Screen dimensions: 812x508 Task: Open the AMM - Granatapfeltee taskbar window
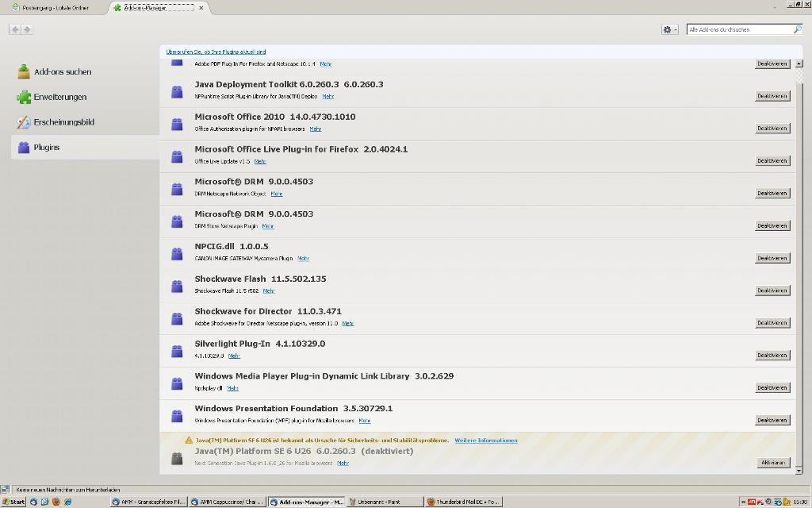pos(148,502)
